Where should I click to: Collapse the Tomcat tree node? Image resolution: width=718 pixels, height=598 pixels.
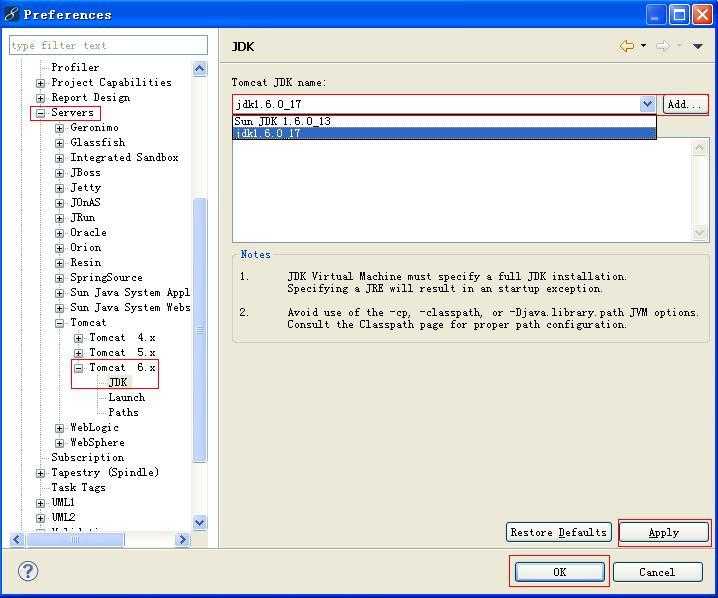[x=59, y=323]
